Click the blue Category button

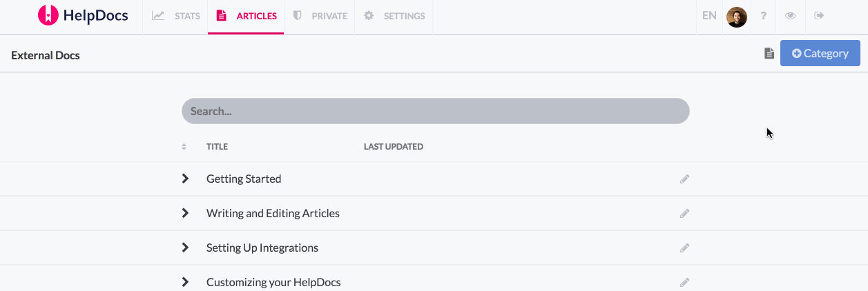click(x=820, y=53)
